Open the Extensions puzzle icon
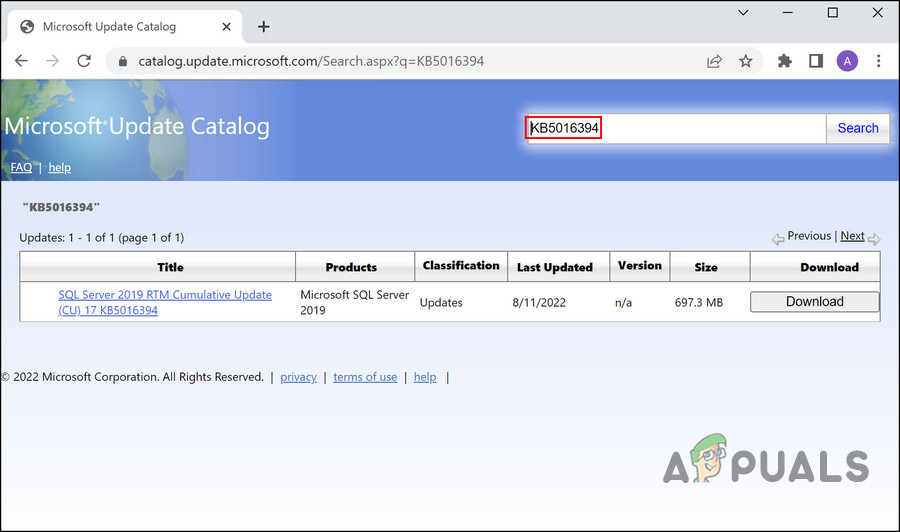Viewport: 900px width, 532px height. click(785, 61)
